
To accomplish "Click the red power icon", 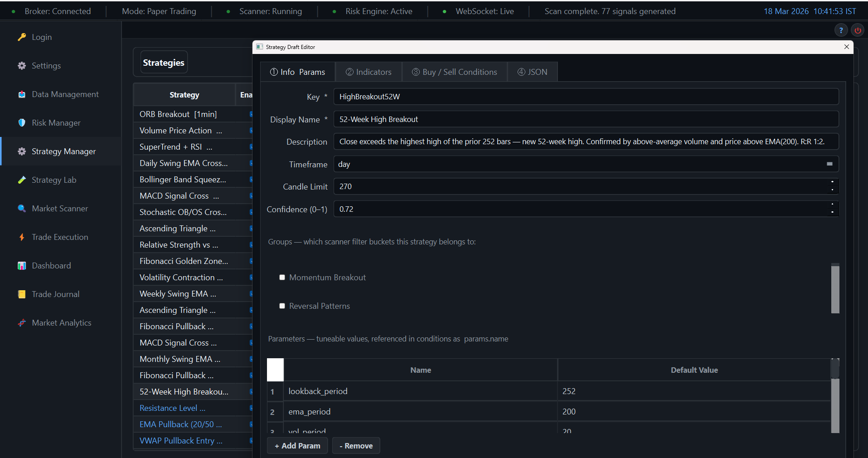I will pyautogui.click(x=858, y=30).
